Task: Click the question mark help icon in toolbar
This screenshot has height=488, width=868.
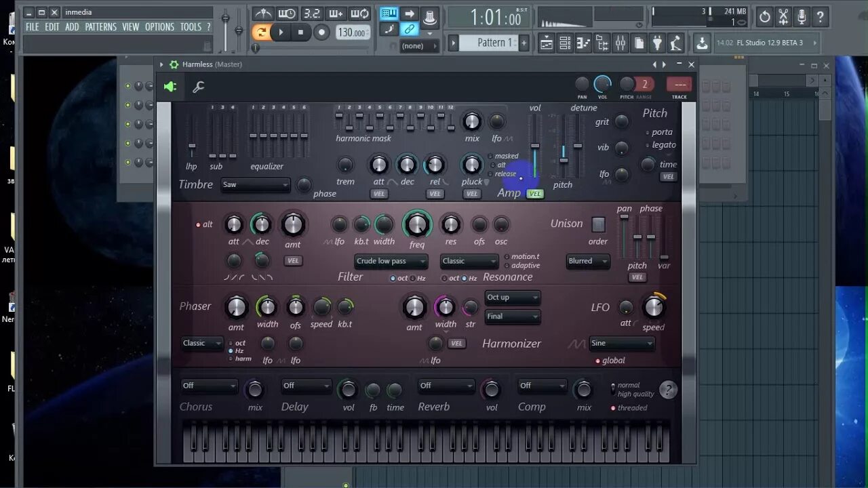Action: tap(820, 17)
